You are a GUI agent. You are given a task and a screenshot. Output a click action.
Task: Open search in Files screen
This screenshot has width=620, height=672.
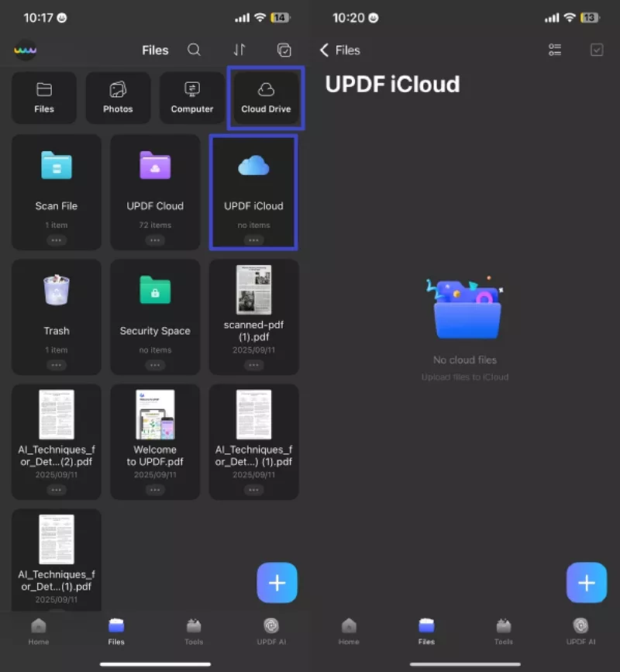pos(194,50)
